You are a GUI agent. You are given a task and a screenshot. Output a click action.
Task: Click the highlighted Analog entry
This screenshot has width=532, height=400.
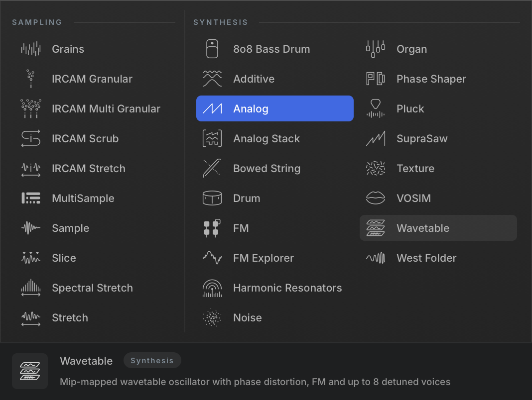tap(275, 108)
